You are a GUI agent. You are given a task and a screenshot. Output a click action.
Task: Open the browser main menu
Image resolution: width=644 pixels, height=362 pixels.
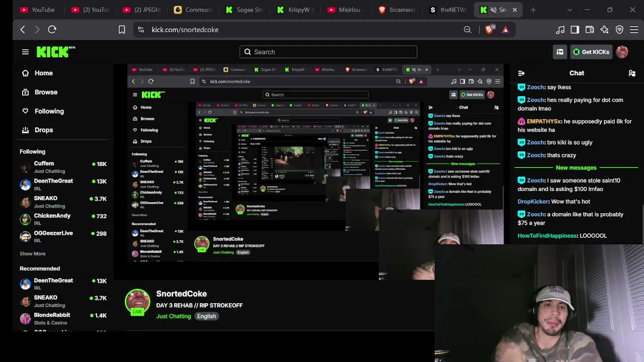click(x=634, y=30)
